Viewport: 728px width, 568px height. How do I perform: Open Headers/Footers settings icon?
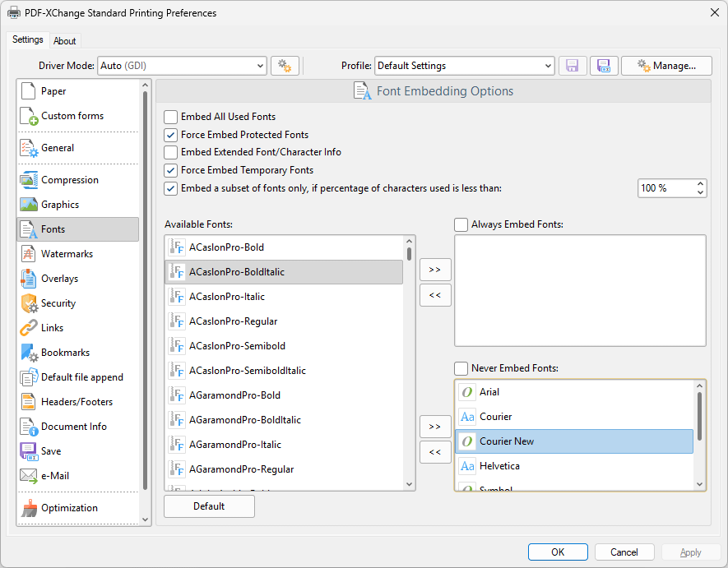[x=29, y=402]
